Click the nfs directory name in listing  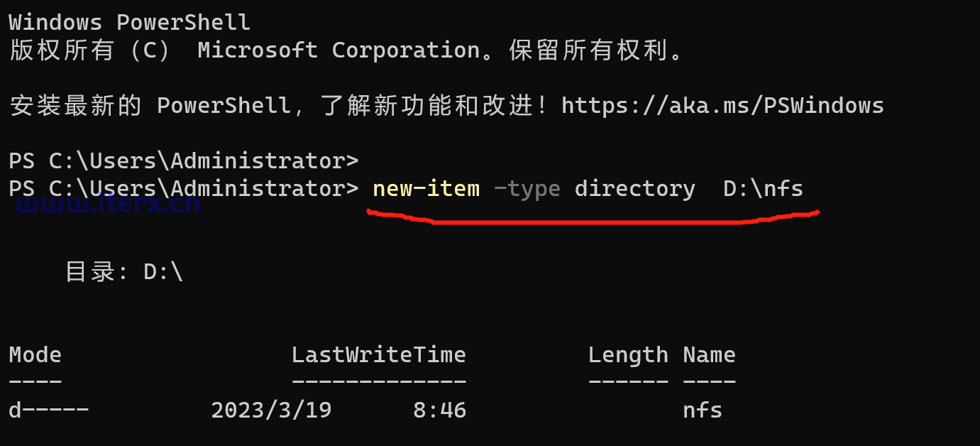pyautogui.click(x=703, y=410)
